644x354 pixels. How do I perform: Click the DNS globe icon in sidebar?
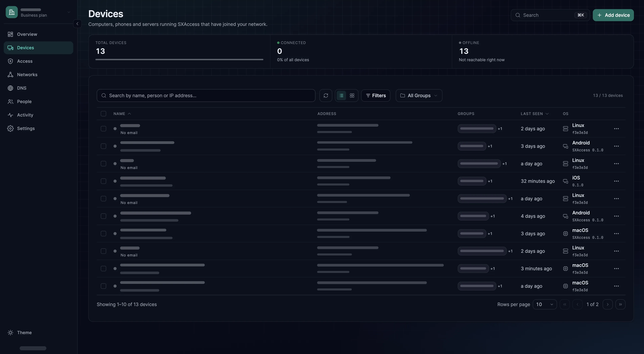10,88
